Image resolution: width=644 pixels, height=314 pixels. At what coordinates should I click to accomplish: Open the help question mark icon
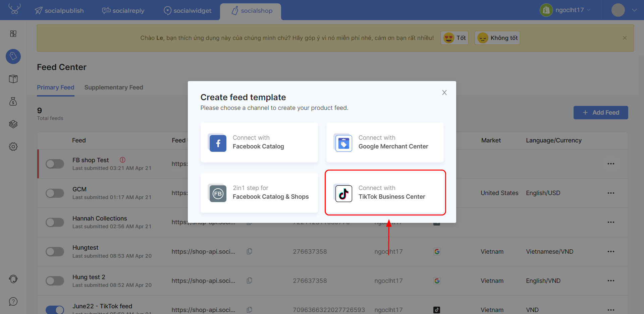(x=13, y=302)
